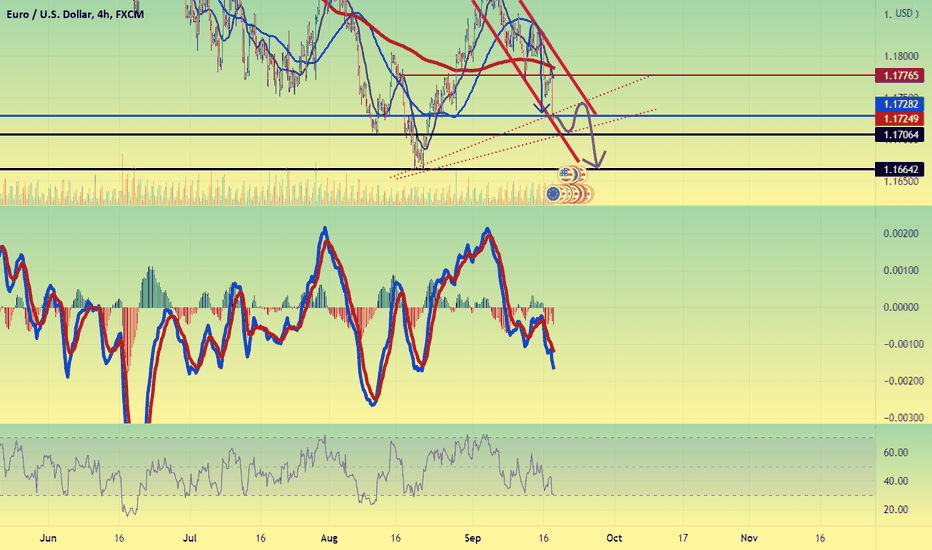Click the Nov label on time axis
This screenshot has height=550, width=932.
click(749, 538)
